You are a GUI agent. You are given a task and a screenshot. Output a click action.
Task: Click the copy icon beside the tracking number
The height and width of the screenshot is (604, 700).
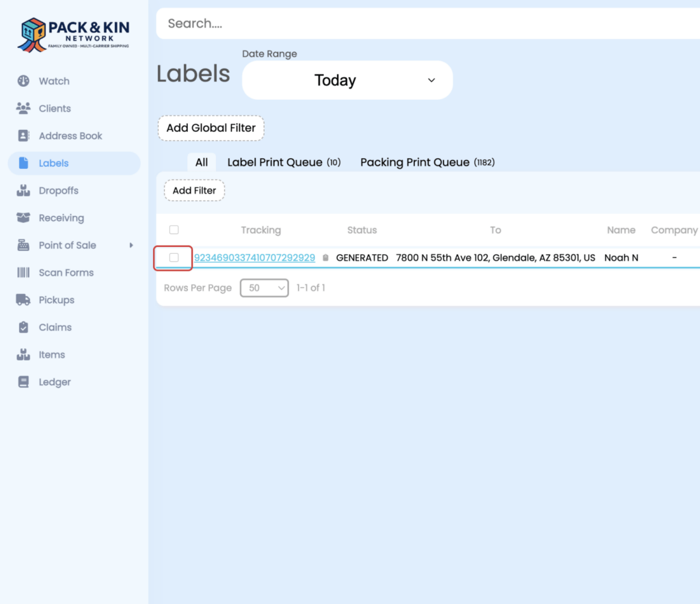pos(325,258)
